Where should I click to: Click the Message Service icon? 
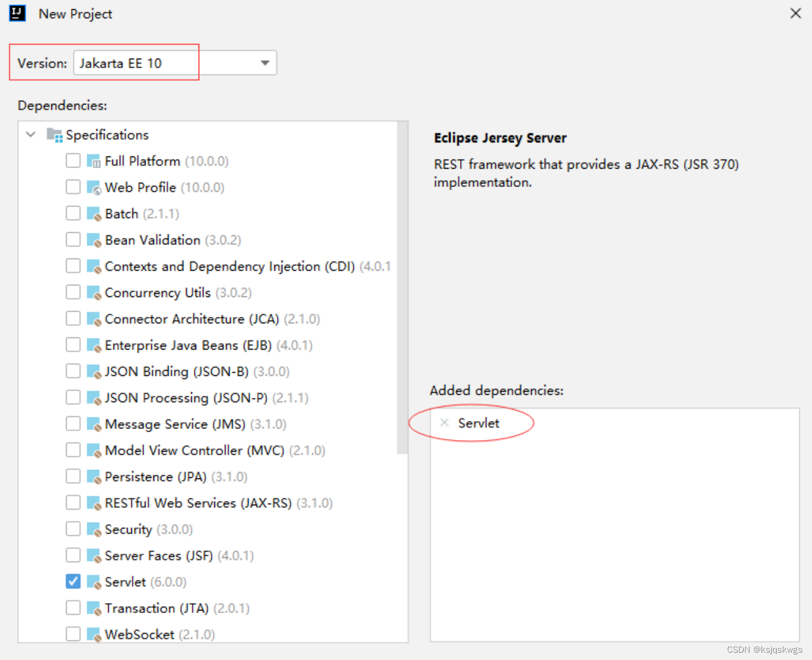coord(93,424)
